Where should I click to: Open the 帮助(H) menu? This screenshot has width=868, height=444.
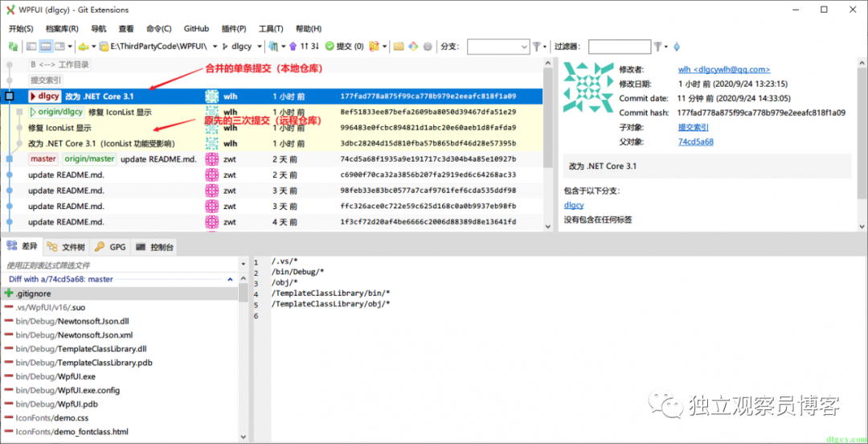[309, 29]
